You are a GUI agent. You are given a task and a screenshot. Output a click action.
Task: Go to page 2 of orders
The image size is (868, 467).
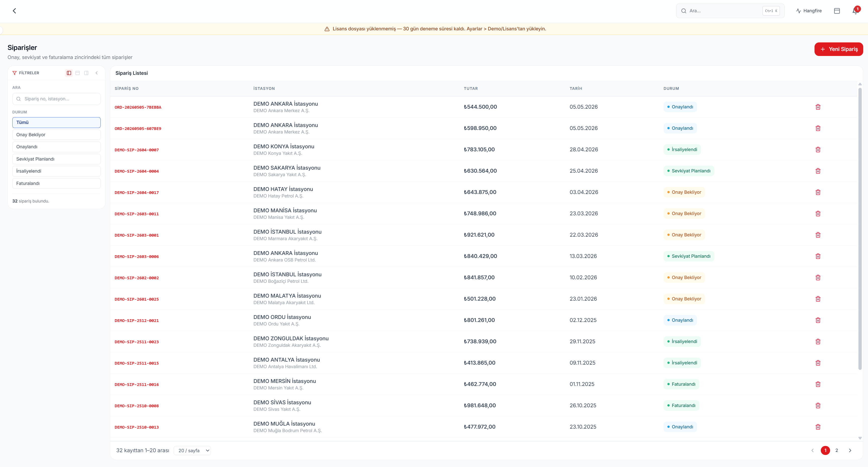pyautogui.click(x=837, y=450)
